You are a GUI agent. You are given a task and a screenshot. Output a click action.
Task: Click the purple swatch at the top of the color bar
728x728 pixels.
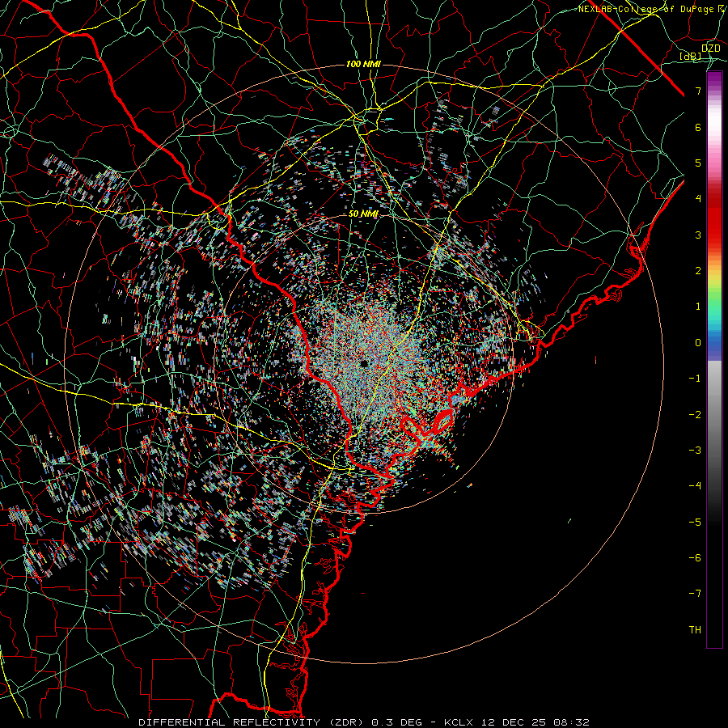click(x=714, y=78)
